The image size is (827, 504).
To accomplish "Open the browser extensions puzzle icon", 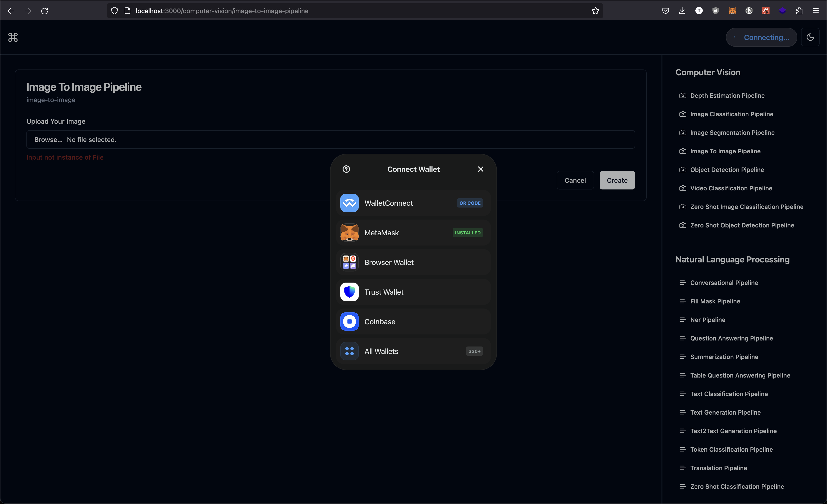I will click(x=799, y=11).
